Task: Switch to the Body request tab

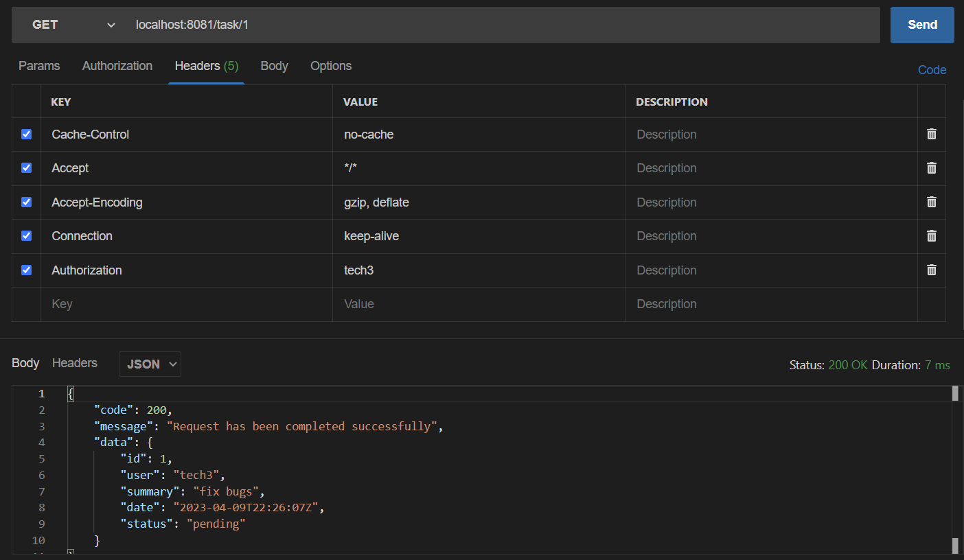Action: tap(274, 65)
